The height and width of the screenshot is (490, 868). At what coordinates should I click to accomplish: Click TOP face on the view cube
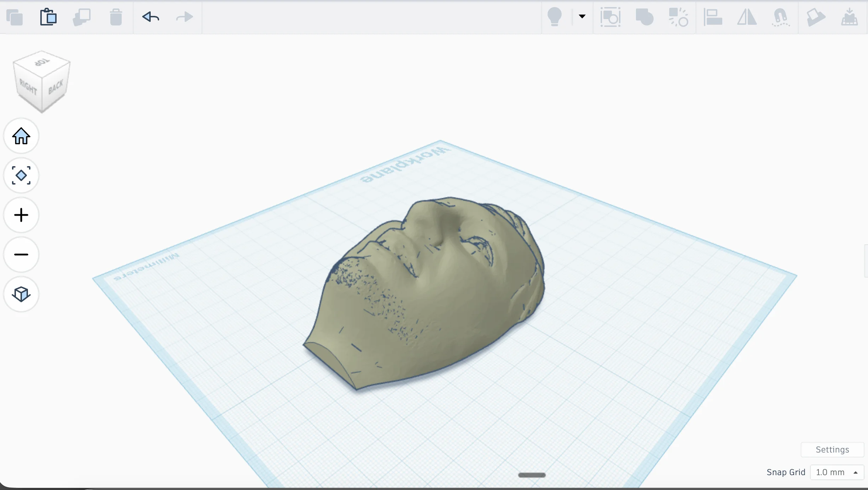pyautogui.click(x=42, y=63)
